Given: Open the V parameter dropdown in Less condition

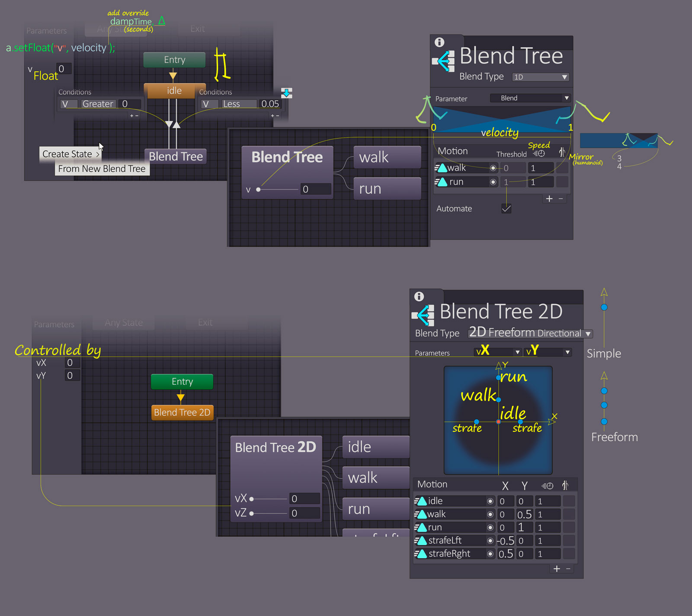Looking at the screenshot, I should (x=210, y=104).
